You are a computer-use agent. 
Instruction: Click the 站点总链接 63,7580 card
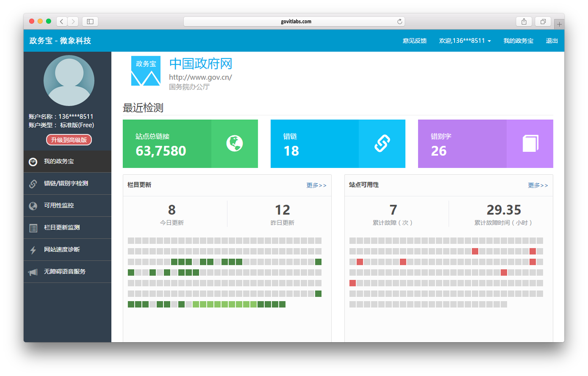click(x=190, y=144)
